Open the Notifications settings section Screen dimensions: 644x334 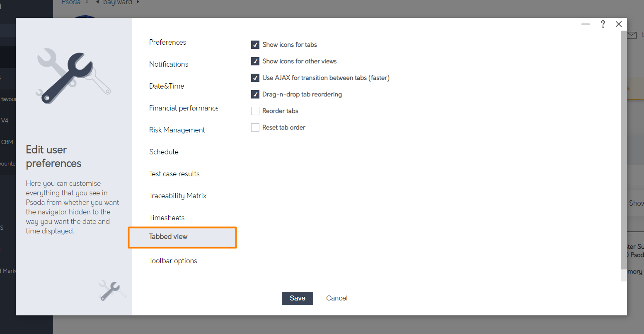point(168,64)
